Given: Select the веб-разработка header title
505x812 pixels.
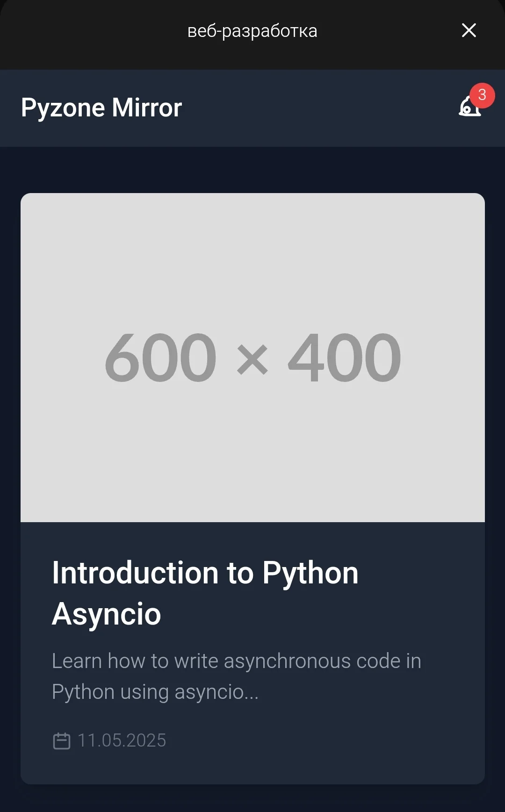Looking at the screenshot, I should (x=252, y=31).
